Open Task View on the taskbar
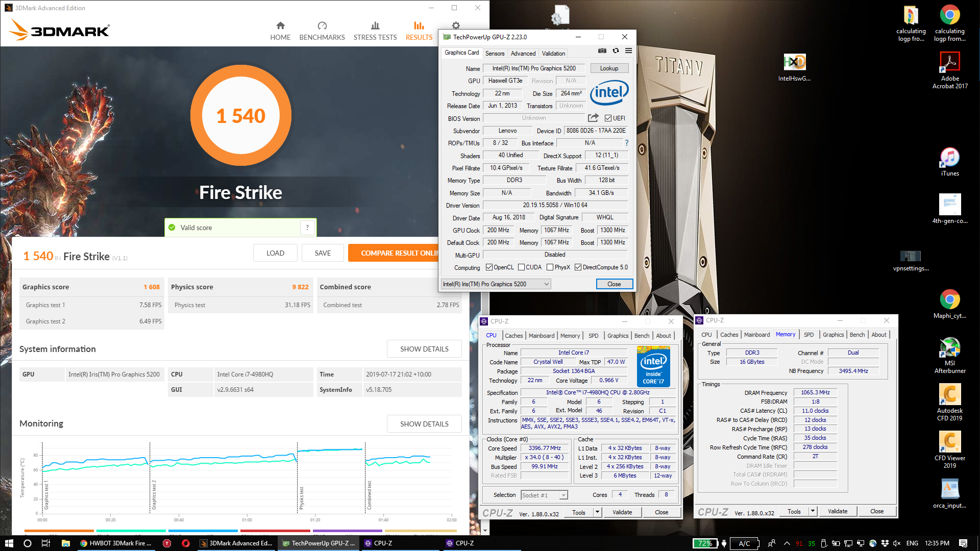Image resolution: width=980 pixels, height=551 pixels. pyautogui.click(x=45, y=543)
